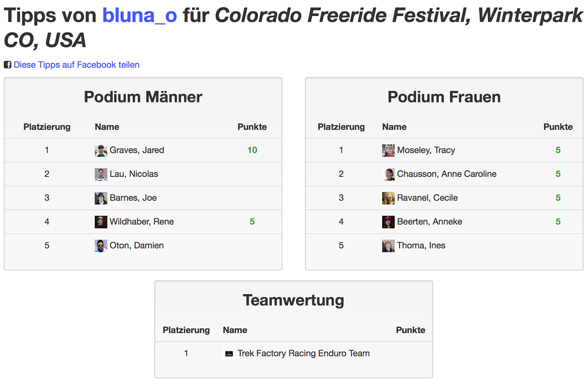
Task: Click Anneke Beerten's profile picture
Action: tap(388, 222)
